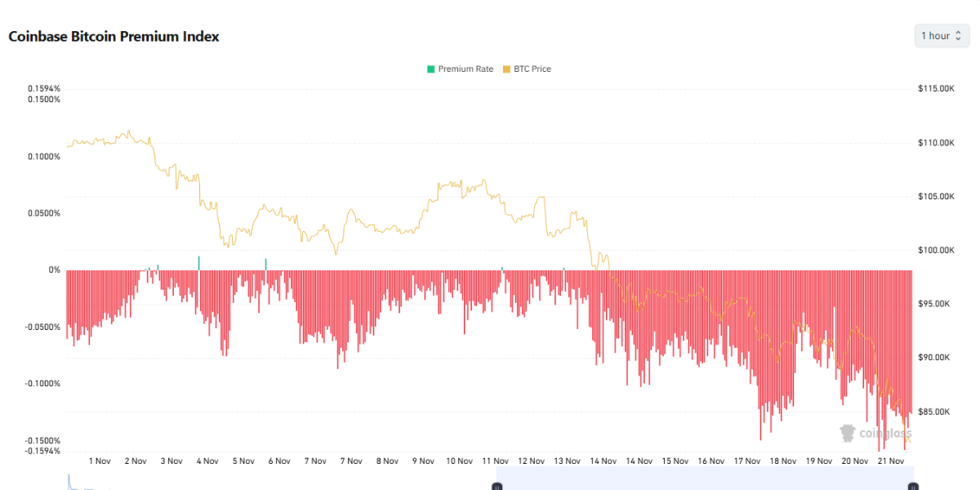The image size is (980, 490).
Task: Open the 1 hour interval dropdown
Action: click(x=942, y=36)
